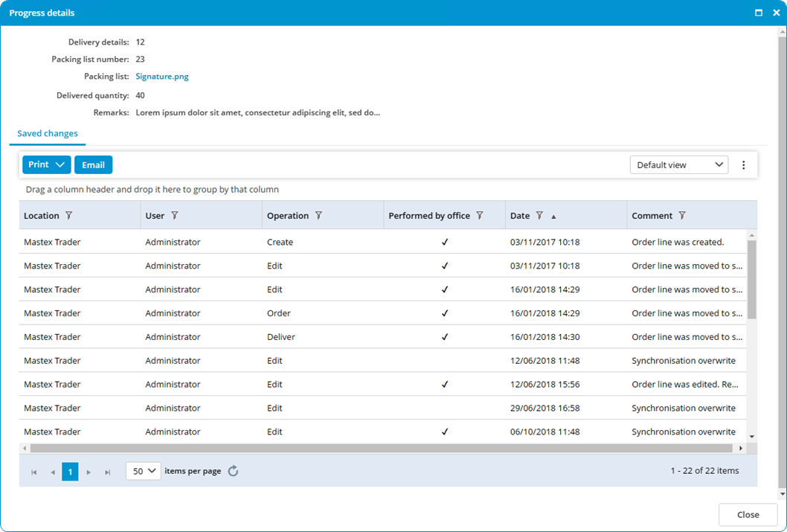Toggle Performed by office check in Order row
Screen dimensions: 787x532
pos(445,313)
